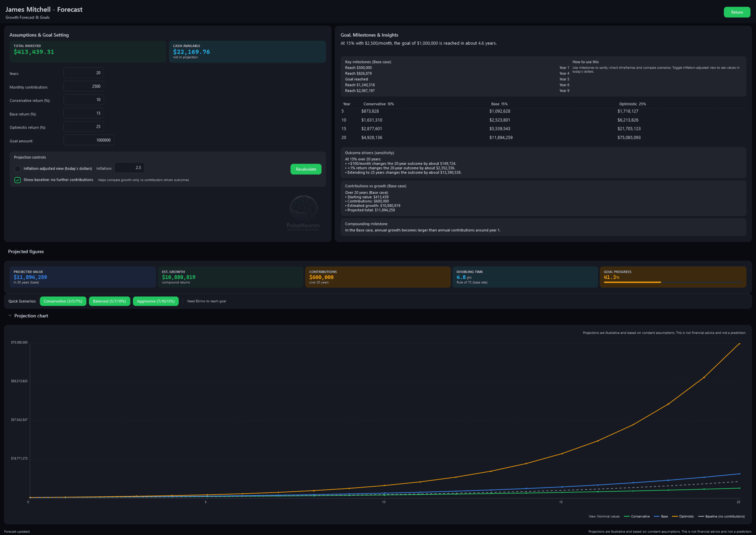The image size is (756, 535).
Task: Click the Projected Value $11,894,259 card
Action: [x=83, y=277]
